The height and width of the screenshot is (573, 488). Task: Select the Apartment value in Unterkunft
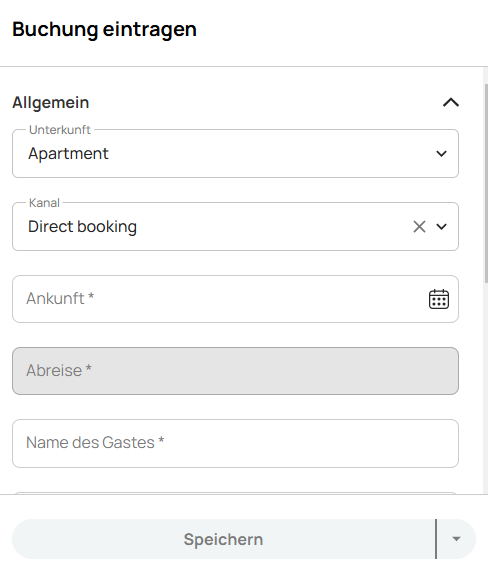[x=68, y=153]
